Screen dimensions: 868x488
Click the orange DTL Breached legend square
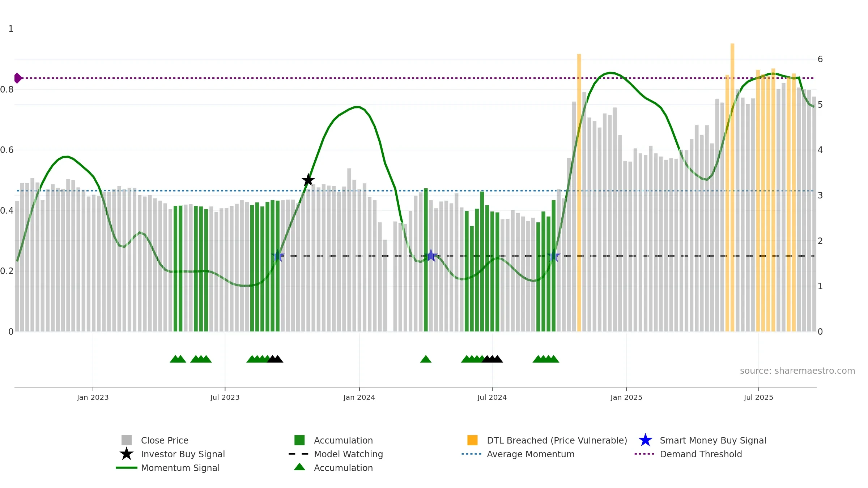[x=472, y=440]
